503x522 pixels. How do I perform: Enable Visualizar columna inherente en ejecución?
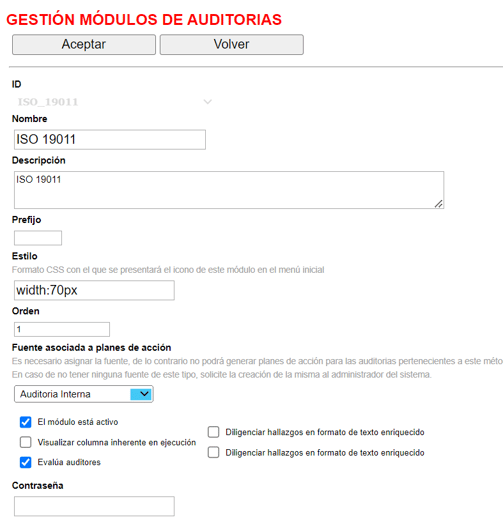(x=25, y=442)
